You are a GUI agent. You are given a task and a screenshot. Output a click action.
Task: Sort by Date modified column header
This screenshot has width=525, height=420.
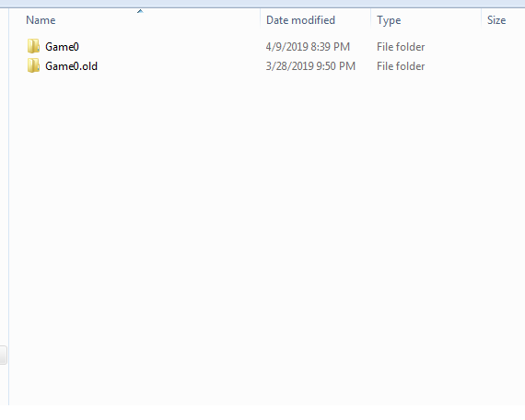(300, 20)
